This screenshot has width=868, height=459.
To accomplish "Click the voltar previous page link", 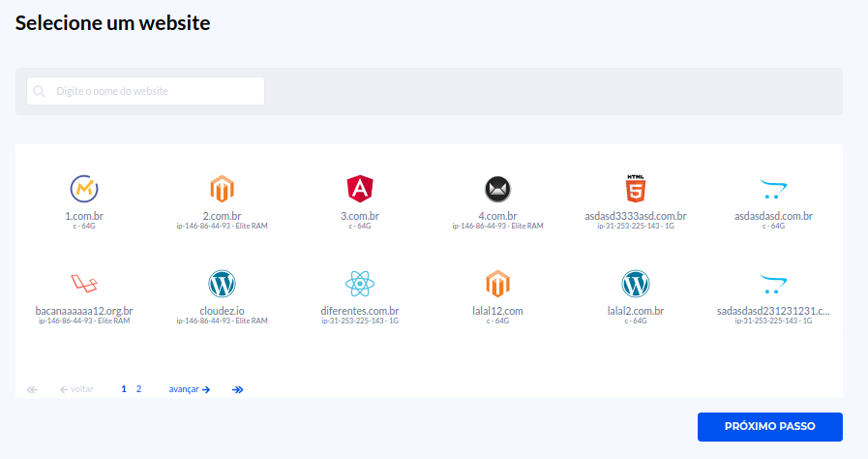I will 76,389.
